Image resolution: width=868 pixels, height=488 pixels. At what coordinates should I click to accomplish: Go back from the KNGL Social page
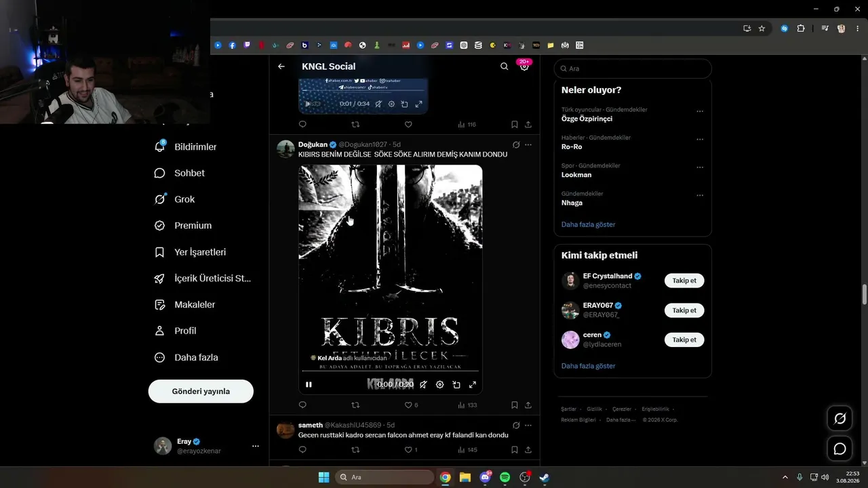(281, 66)
